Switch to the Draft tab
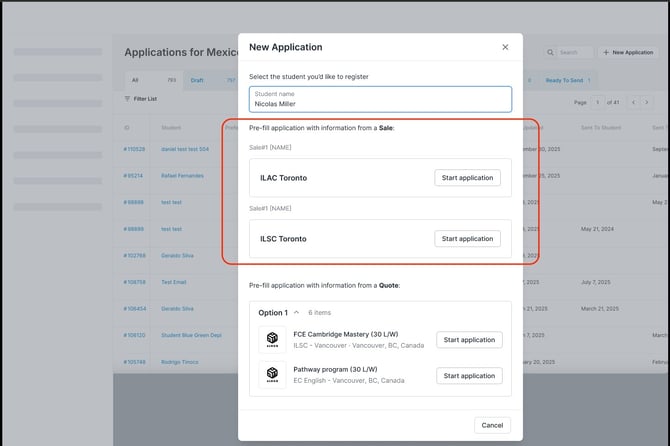The width and height of the screenshot is (670, 446). tap(198, 80)
